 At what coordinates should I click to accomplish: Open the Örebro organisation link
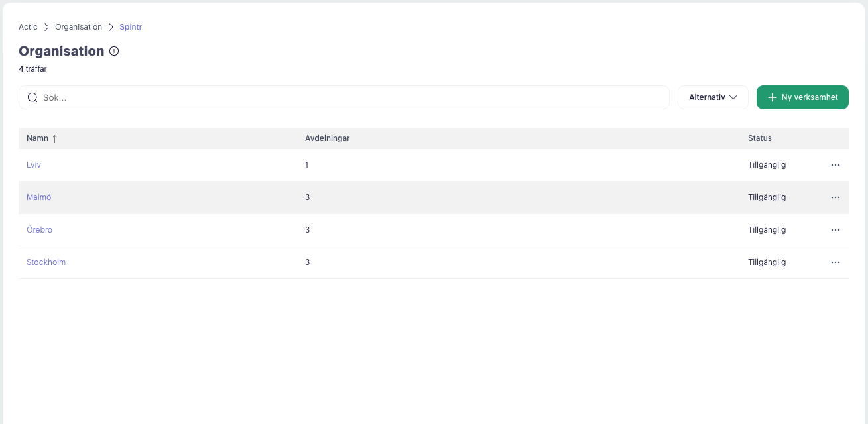click(x=39, y=230)
